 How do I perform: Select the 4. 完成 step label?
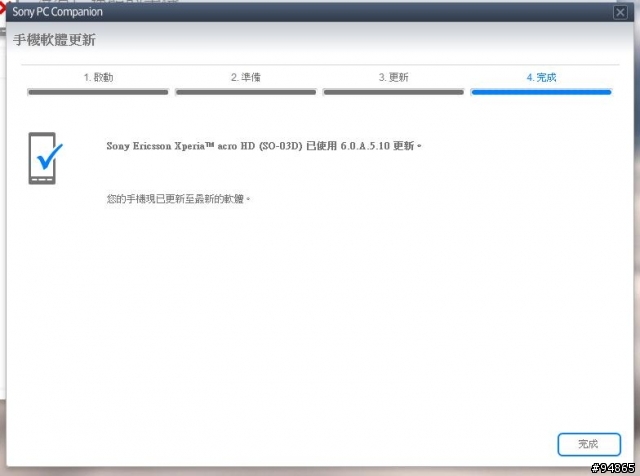pyautogui.click(x=541, y=77)
